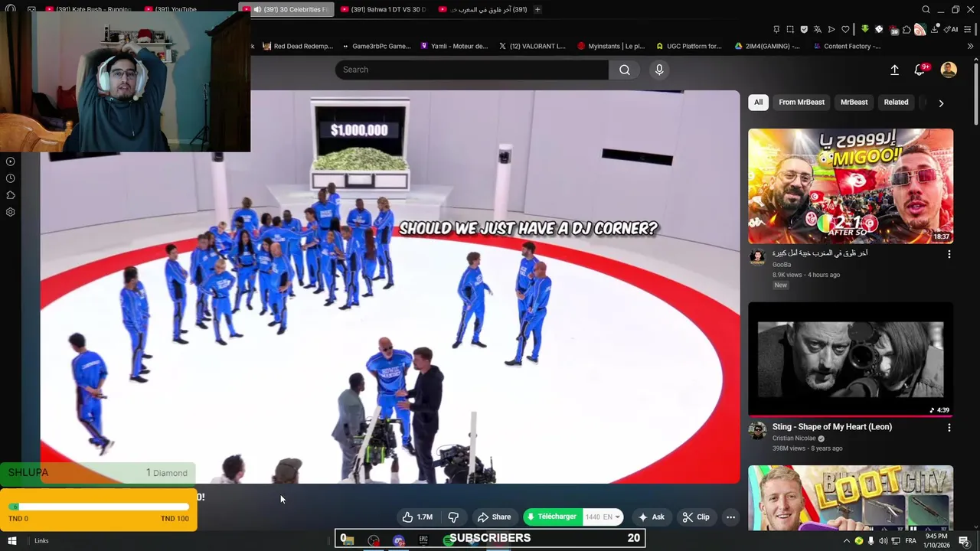Open sidebar history clock icon

tap(11, 178)
